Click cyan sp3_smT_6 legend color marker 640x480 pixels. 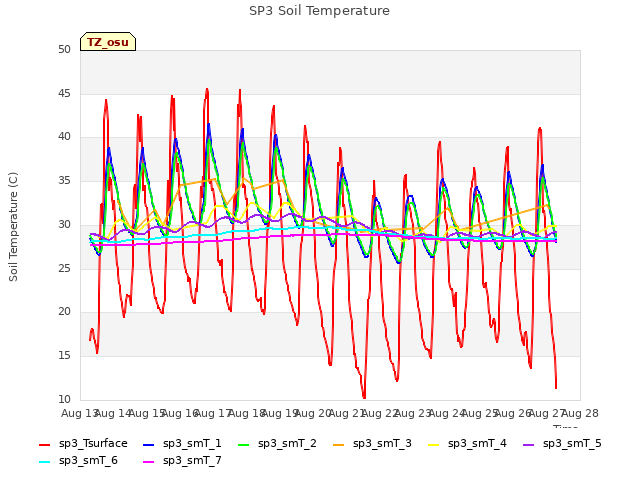coord(44,462)
